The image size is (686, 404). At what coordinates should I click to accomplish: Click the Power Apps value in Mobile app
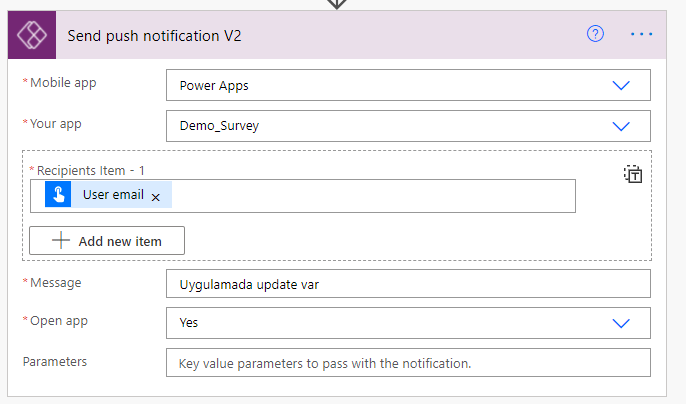pos(214,86)
